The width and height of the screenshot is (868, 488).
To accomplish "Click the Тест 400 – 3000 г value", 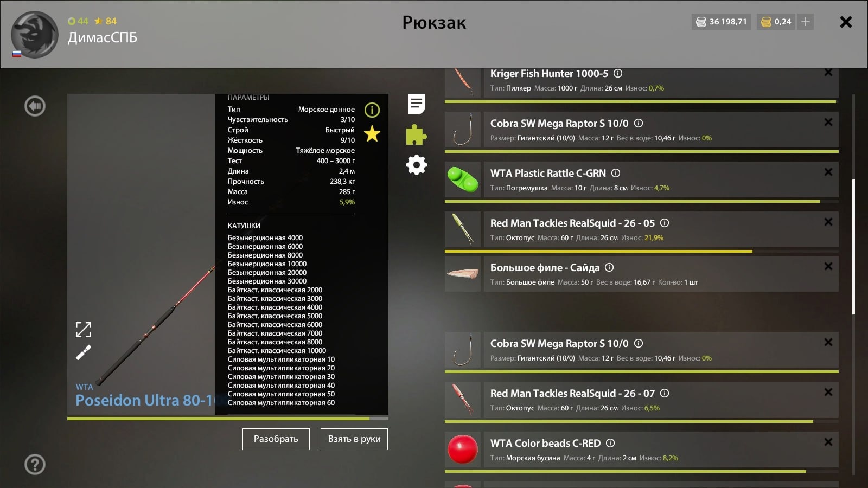I will pyautogui.click(x=336, y=161).
